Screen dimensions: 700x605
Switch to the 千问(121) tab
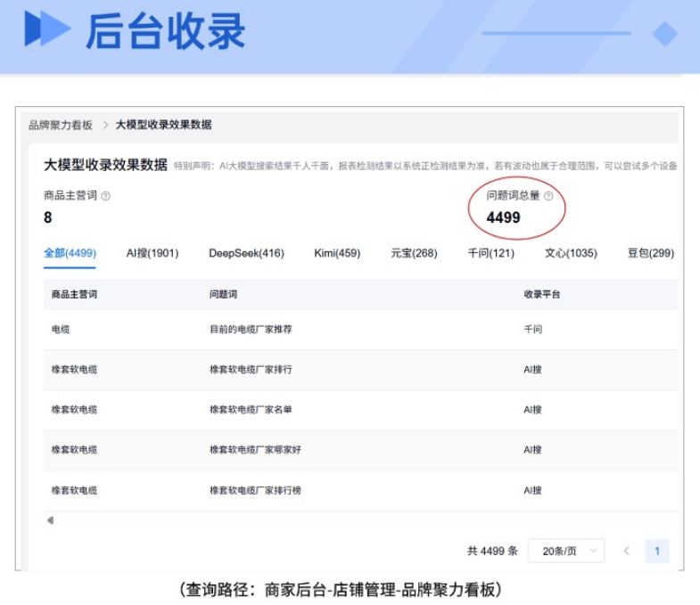490,253
